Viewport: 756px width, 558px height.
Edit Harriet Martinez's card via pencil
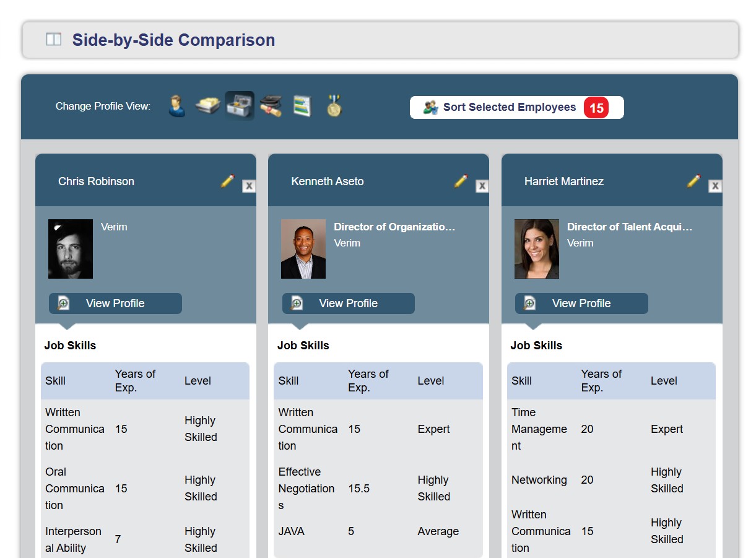point(693,181)
